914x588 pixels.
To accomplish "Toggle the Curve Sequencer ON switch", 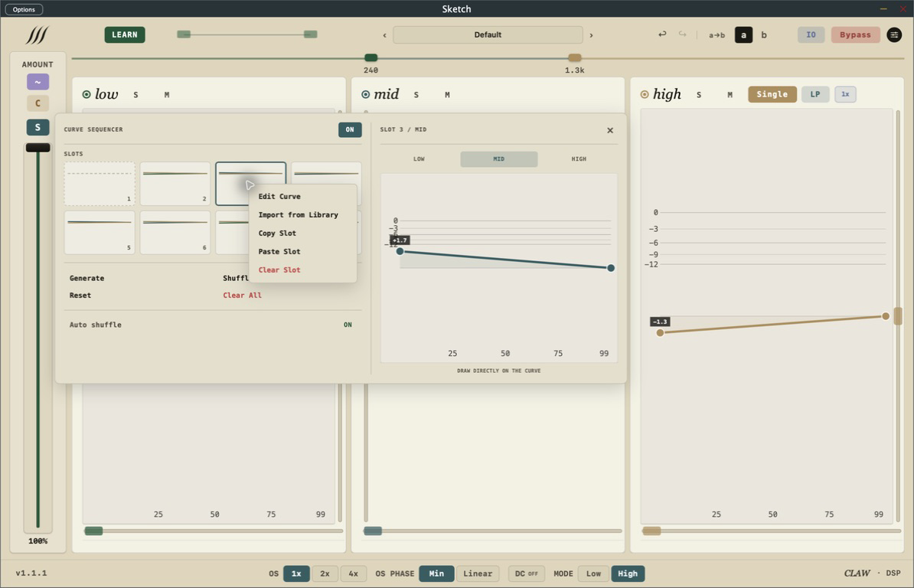I will [350, 129].
